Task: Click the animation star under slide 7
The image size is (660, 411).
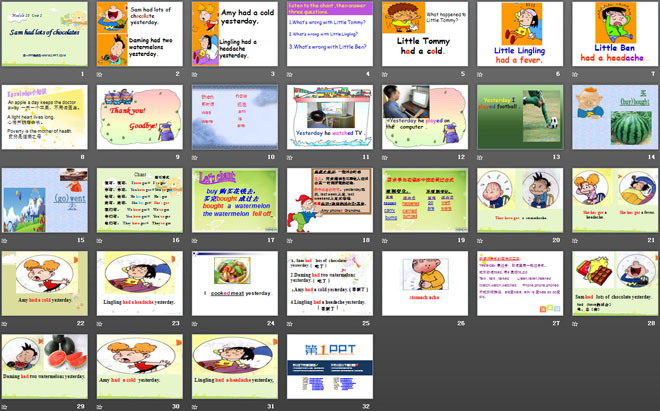Action: tap(575, 75)
